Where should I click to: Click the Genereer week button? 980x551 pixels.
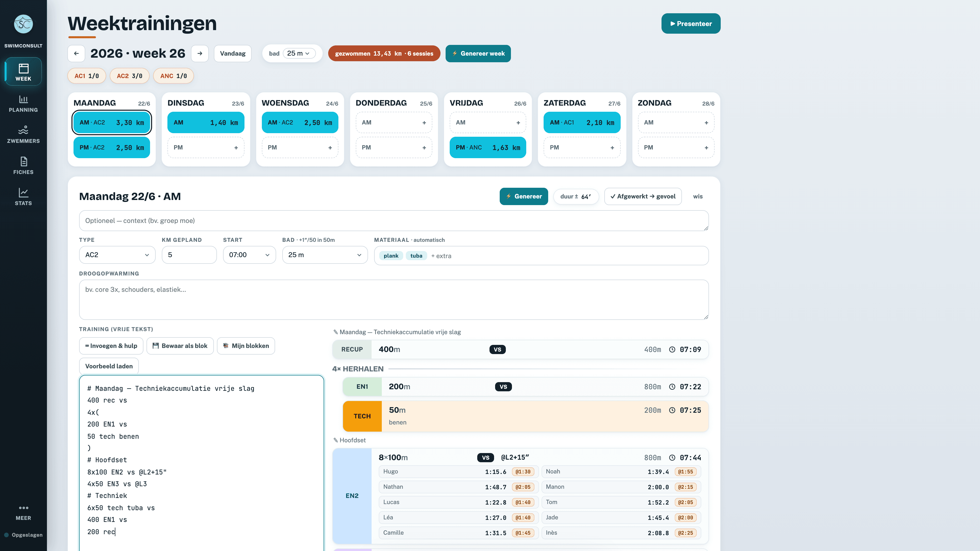pyautogui.click(x=478, y=54)
